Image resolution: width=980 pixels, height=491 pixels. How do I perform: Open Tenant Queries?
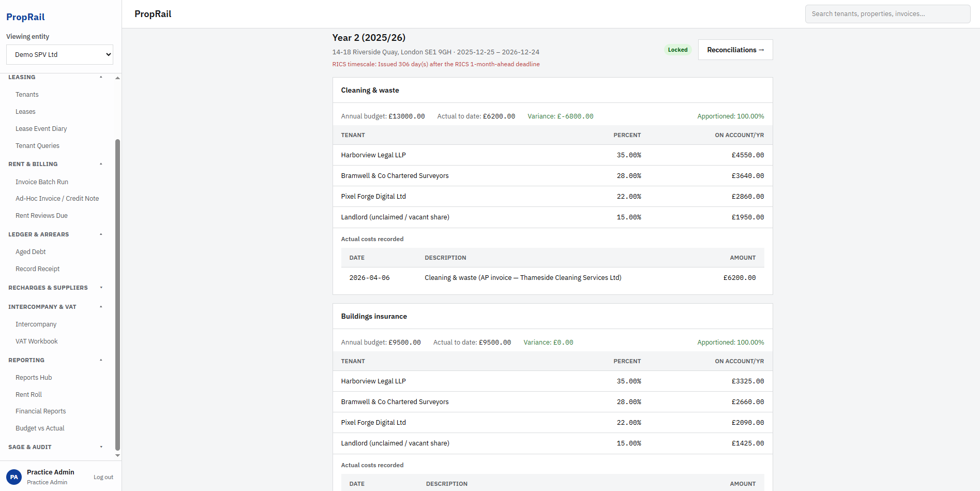(37, 146)
